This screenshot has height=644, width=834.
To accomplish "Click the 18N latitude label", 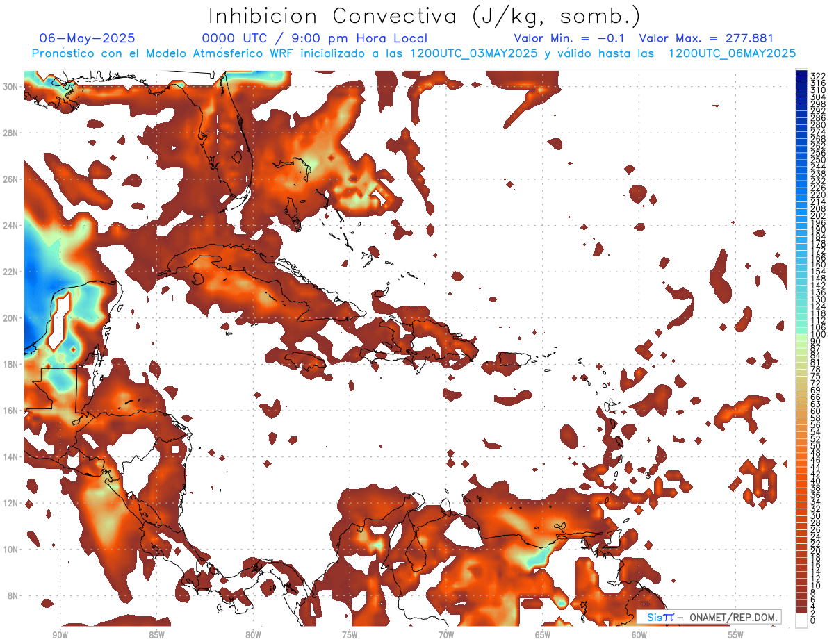I will (11, 364).
